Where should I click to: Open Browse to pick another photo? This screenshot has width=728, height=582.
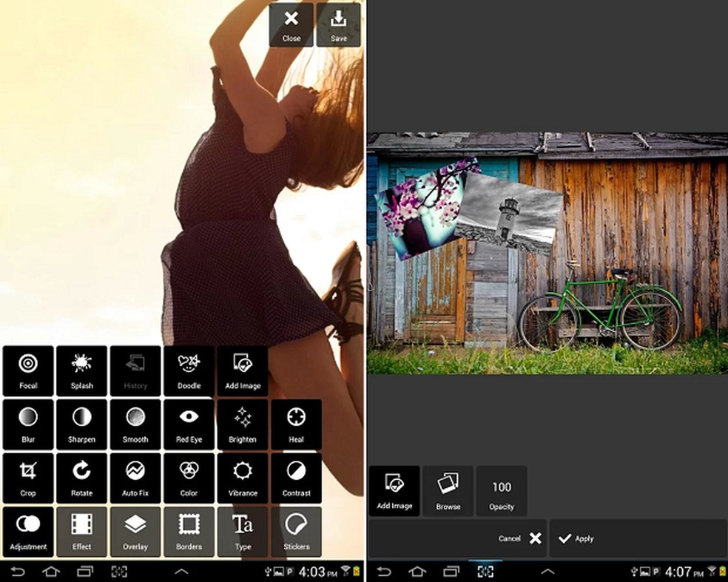click(448, 490)
